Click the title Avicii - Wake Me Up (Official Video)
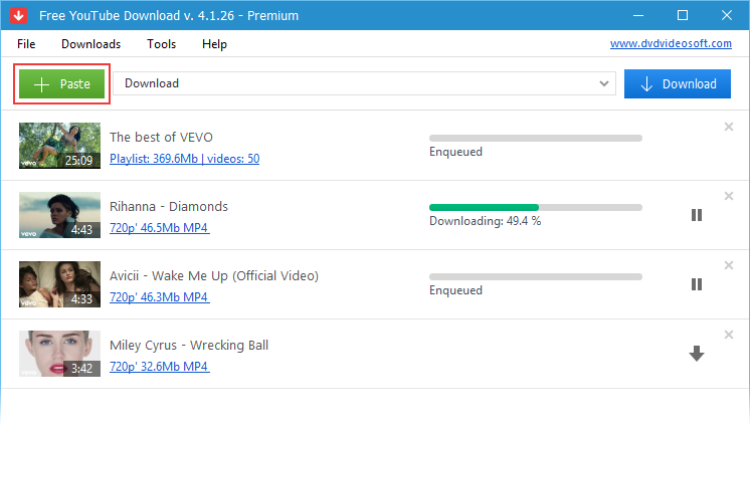750x500 pixels. [x=214, y=276]
